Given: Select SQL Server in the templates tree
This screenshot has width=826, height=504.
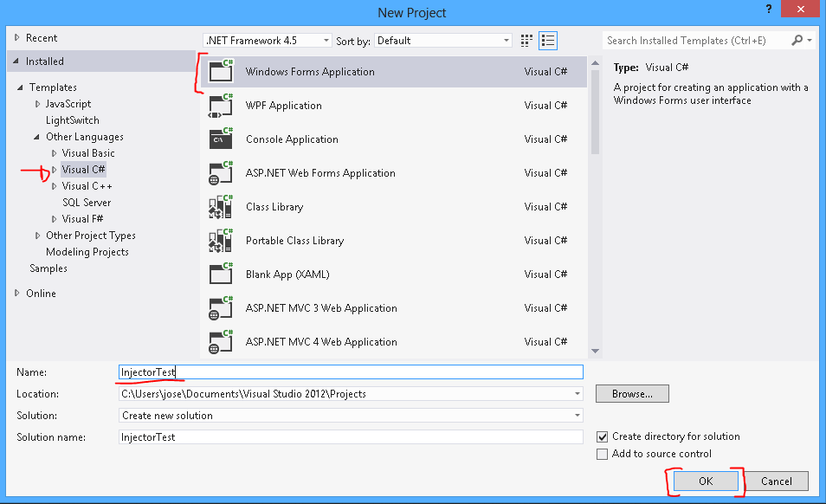Looking at the screenshot, I should pos(87,203).
